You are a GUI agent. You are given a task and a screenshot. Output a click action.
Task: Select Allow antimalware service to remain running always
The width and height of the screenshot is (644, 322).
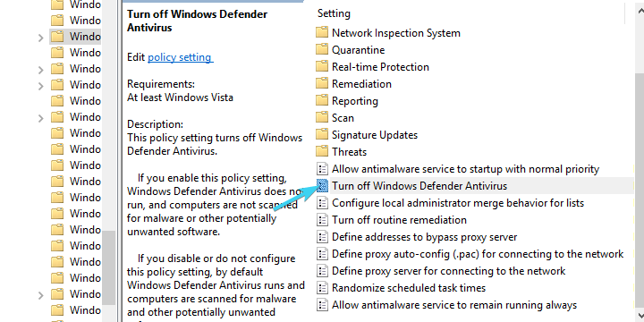pos(454,305)
